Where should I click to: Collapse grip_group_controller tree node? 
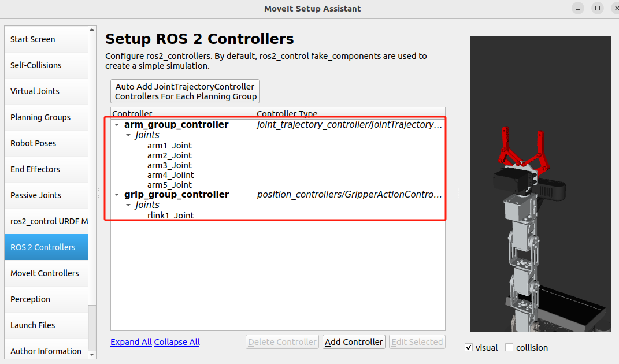pyautogui.click(x=117, y=195)
